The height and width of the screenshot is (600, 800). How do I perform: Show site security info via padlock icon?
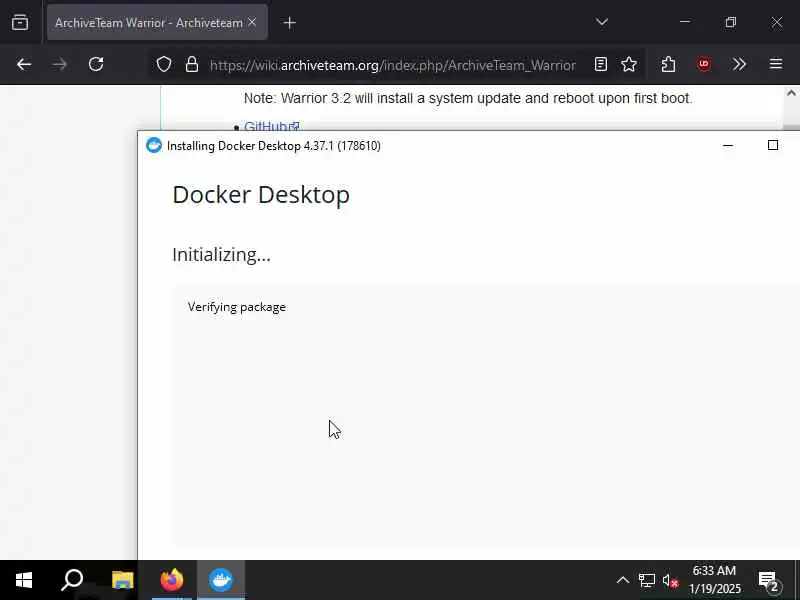click(192, 64)
